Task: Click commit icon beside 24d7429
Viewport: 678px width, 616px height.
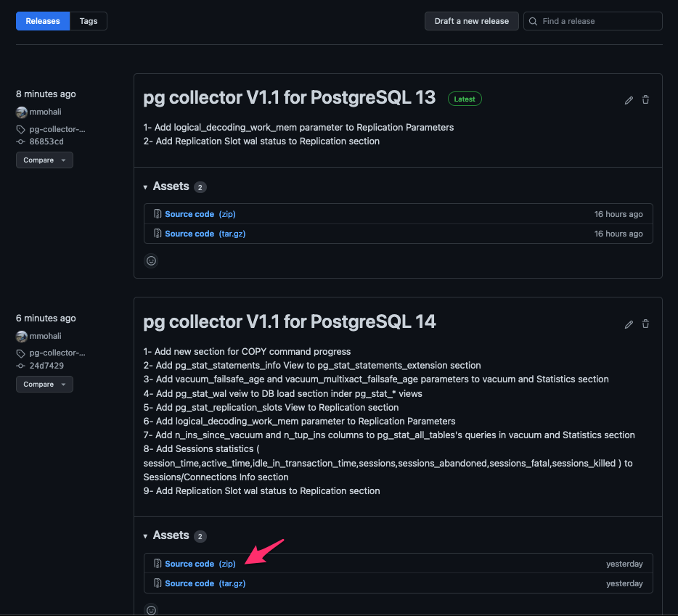Action: 20,366
